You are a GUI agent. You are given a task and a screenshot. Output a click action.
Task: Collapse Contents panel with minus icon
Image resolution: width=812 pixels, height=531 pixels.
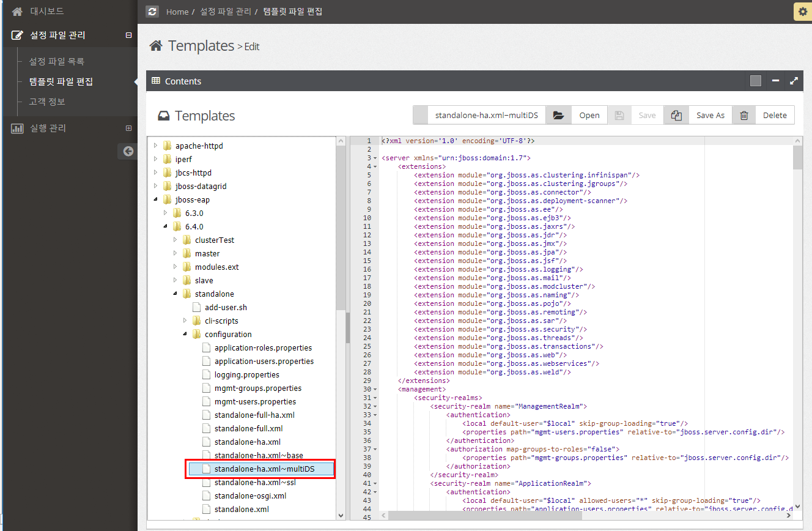click(775, 81)
